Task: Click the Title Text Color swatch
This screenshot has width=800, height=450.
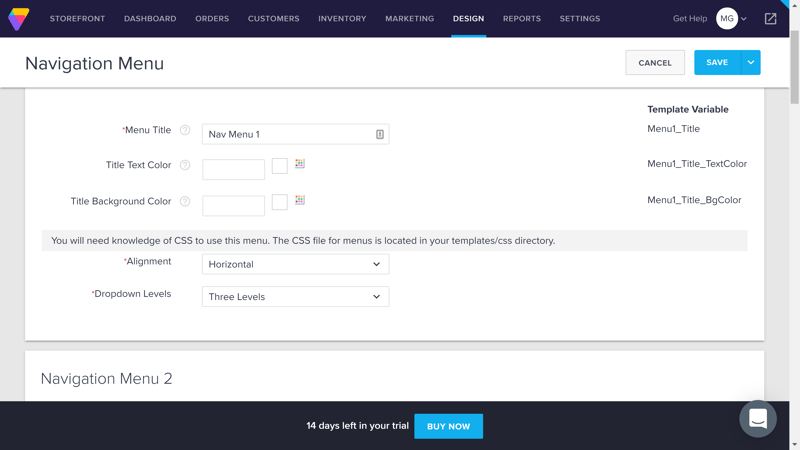Action: coord(280,166)
